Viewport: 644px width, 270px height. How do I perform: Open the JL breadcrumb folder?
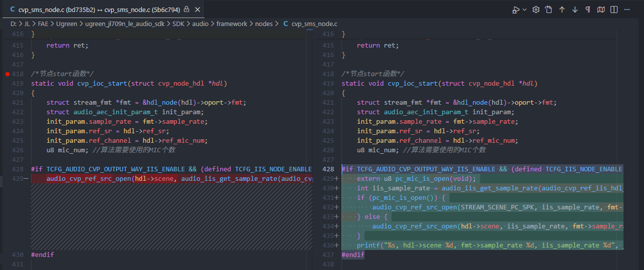(x=27, y=24)
